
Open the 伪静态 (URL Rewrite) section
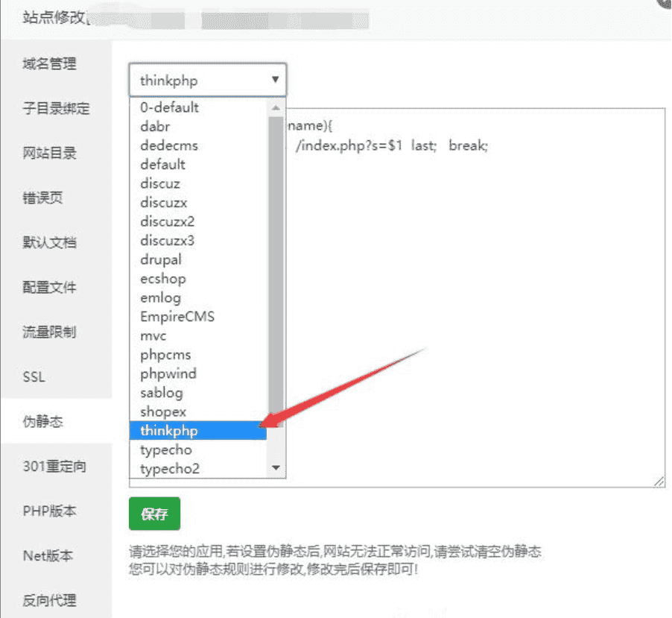pyautogui.click(x=43, y=421)
